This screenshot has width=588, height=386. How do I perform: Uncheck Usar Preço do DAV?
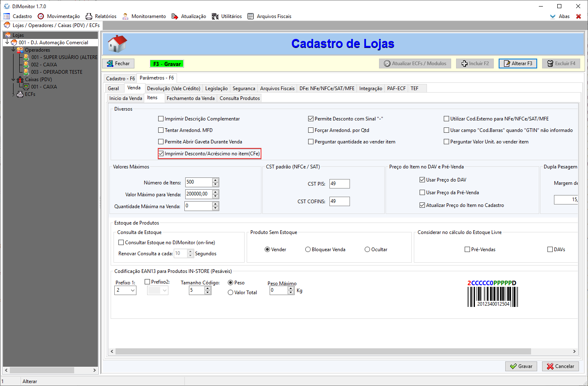pos(422,180)
